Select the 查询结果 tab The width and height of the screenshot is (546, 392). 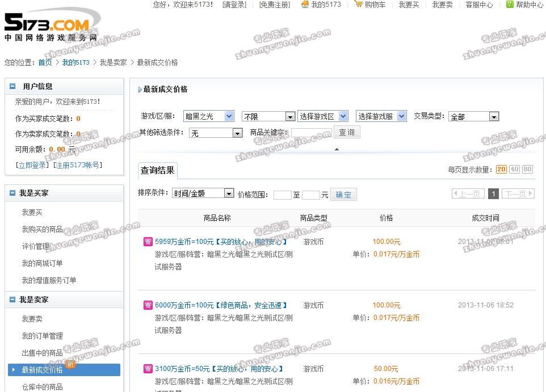[x=157, y=170]
